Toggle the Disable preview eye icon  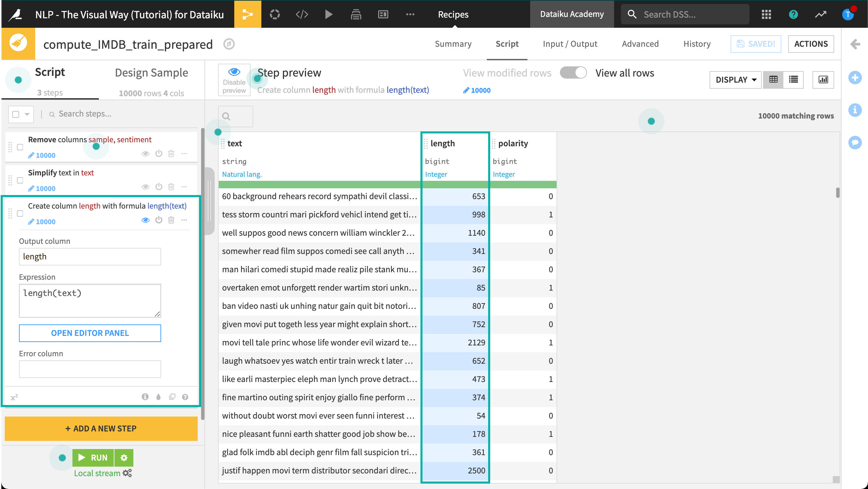[234, 72]
